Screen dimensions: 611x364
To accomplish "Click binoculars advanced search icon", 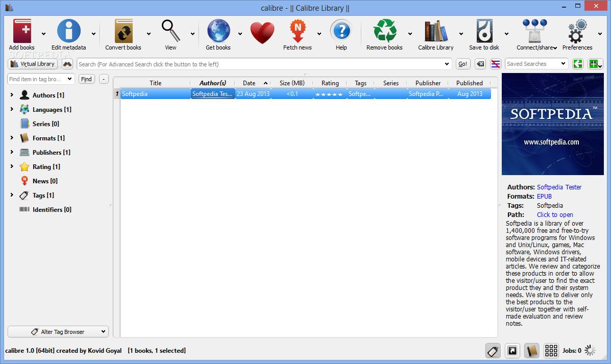I will [67, 64].
